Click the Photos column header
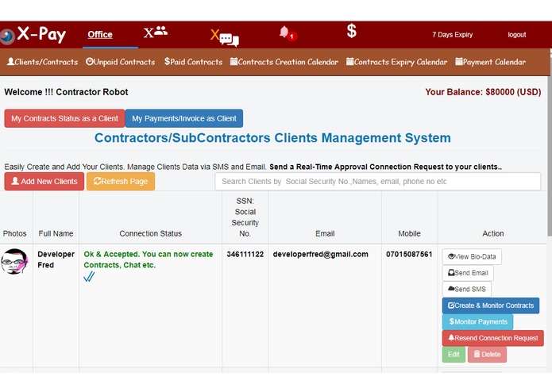 click(x=15, y=233)
